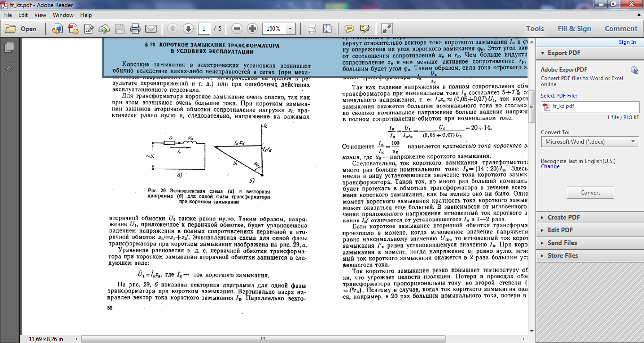644x343 pixels.
Task: Open the Comment pane
Action: pos(621,29)
